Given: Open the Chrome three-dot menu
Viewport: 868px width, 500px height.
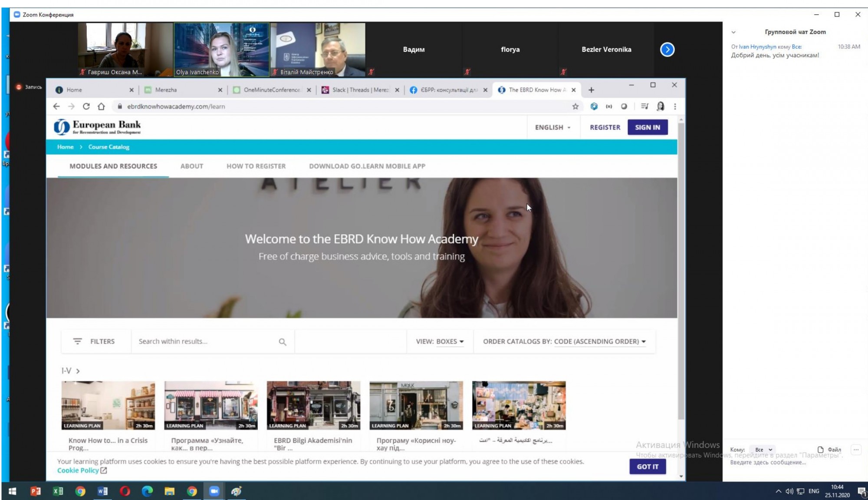Looking at the screenshot, I should pyautogui.click(x=675, y=106).
